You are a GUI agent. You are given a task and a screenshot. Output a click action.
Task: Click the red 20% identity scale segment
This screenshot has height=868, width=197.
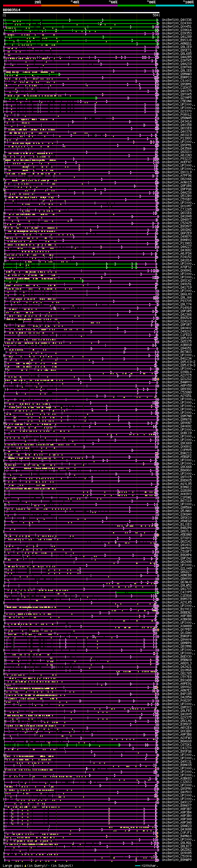tap(22, 6)
